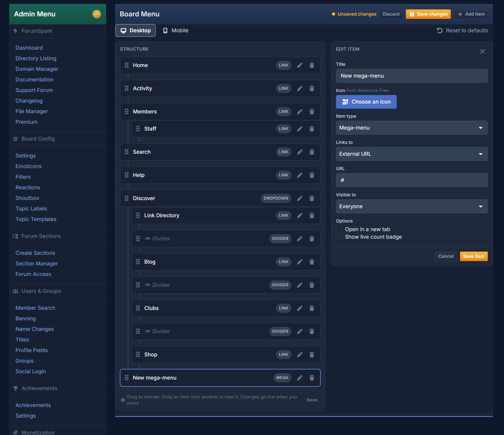
Task: Open the Item type dropdown
Action: pyautogui.click(x=412, y=128)
